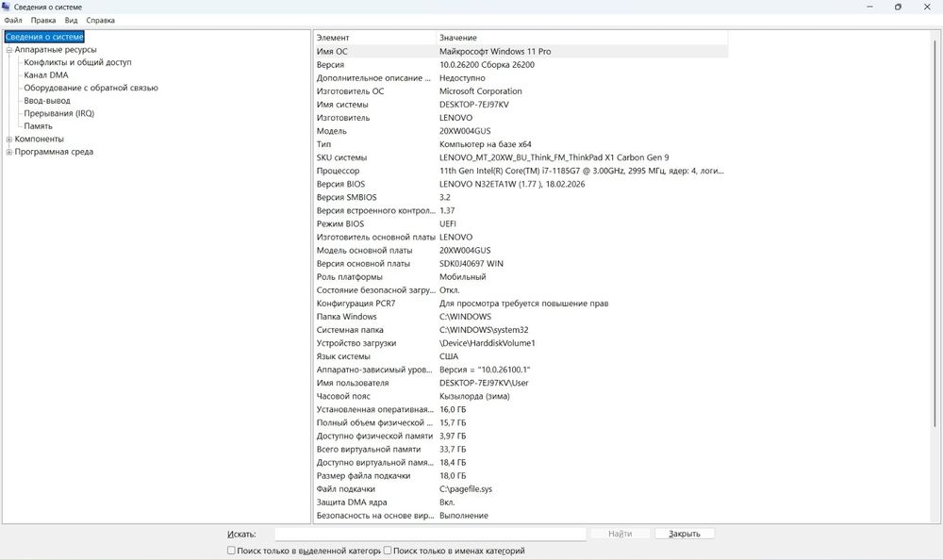Select the Размер файла подкачки row
Viewport: 943px width, 560px height.
[521, 476]
